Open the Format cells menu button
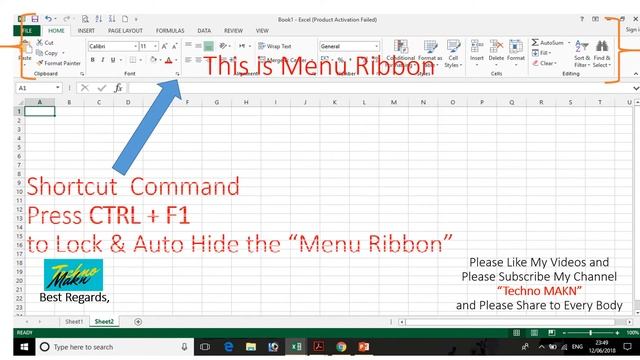The width and height of the screenshot is (640, 360). tap(516, 53)
